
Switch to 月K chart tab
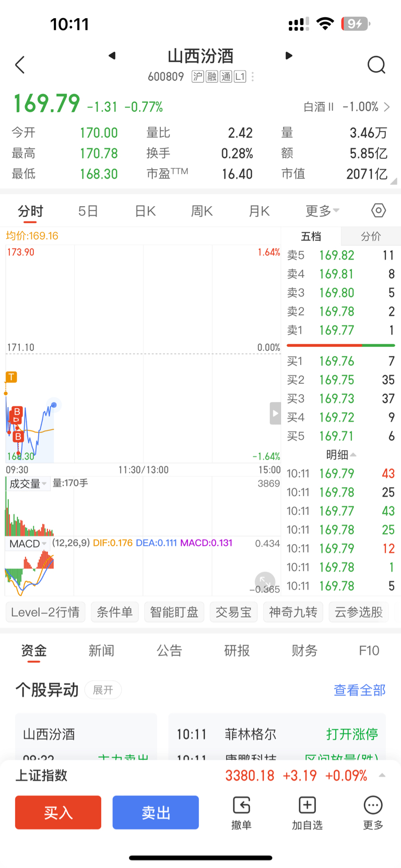tap(259, 211)
